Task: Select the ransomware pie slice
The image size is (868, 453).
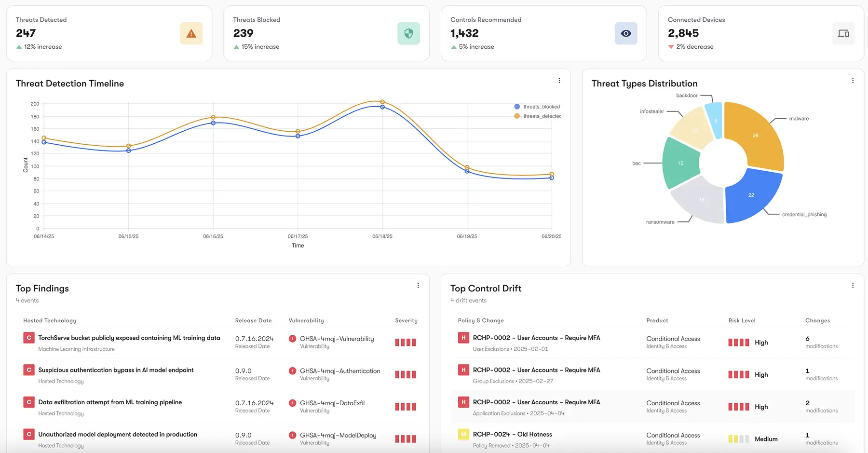Action: coord(702,199)
